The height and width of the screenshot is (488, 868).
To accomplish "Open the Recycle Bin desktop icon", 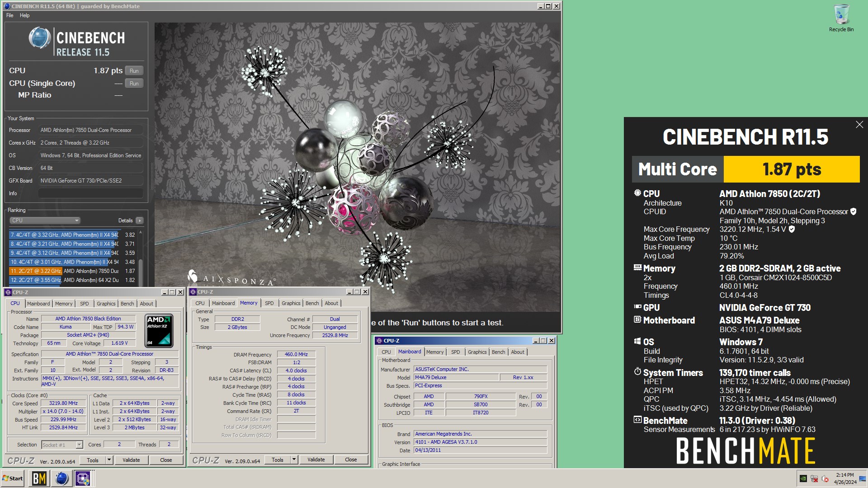I will click(x=841, y=18).
